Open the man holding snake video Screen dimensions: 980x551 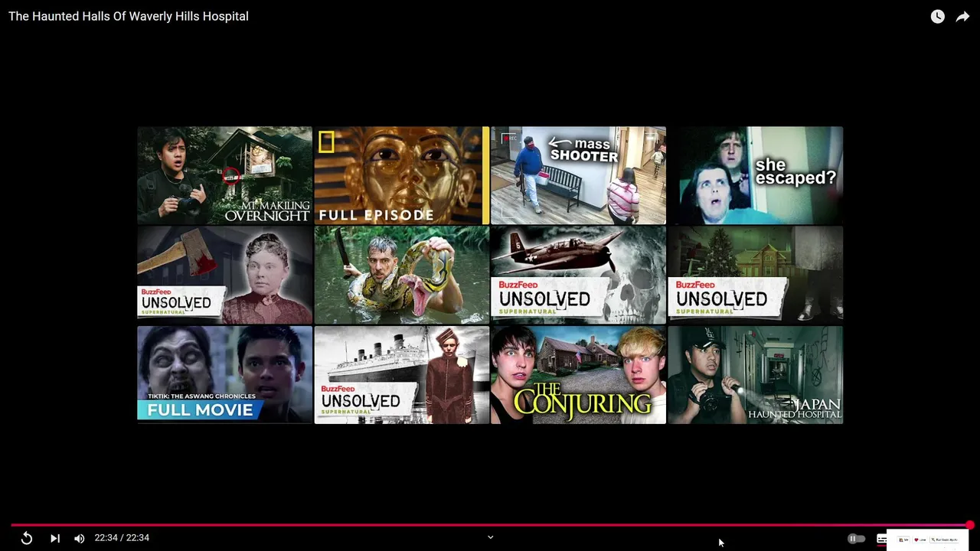pyautogui.click(x=401, y=275)
